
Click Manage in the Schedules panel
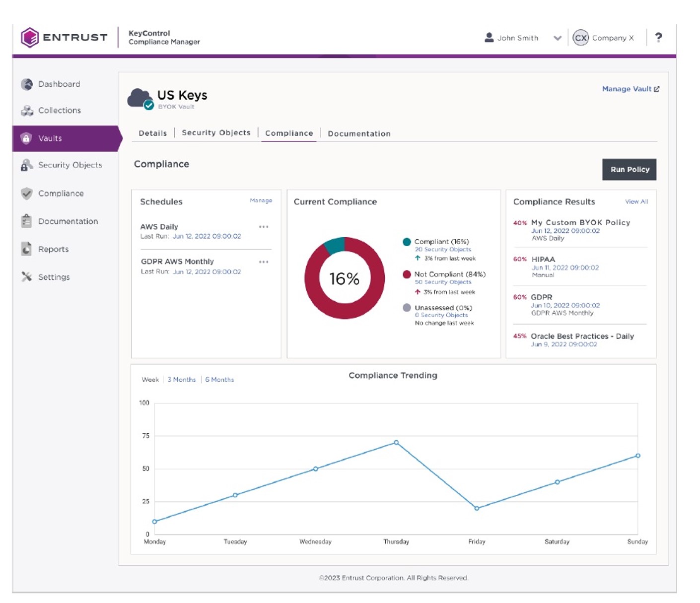[x=261, y=201]
